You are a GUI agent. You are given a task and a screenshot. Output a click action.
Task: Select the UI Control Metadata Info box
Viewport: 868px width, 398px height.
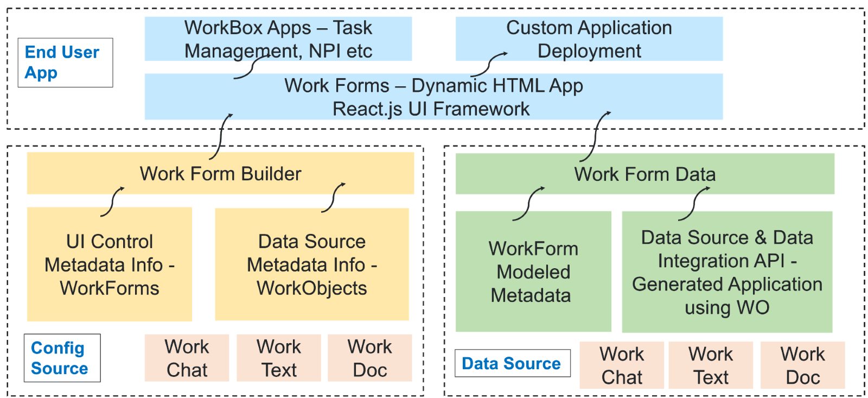coord(110,264)
